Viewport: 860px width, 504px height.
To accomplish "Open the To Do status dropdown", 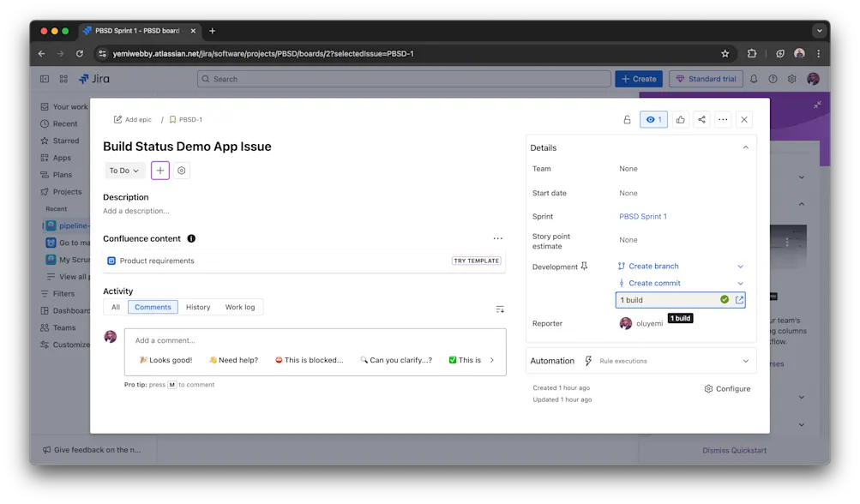I will [x=123, y=170].
